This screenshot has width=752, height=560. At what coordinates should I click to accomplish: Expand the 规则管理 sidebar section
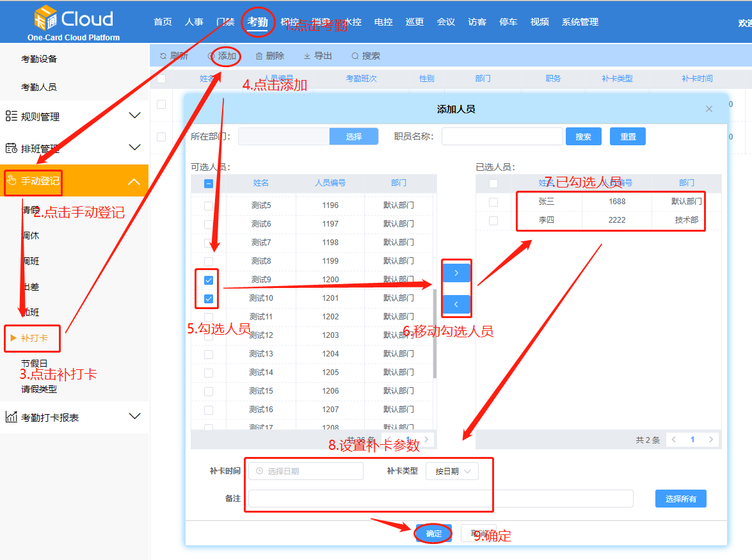coord(134,115)
